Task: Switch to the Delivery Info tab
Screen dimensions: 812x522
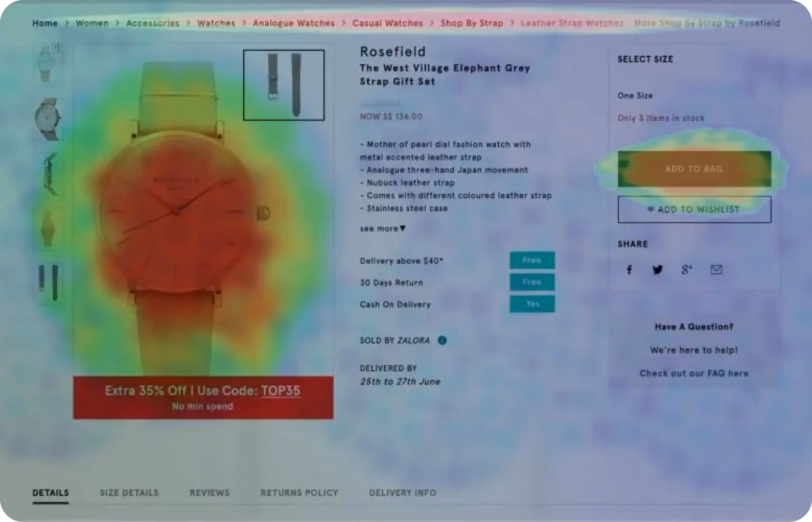Action: pyautogui.click(x=403, y=493)
